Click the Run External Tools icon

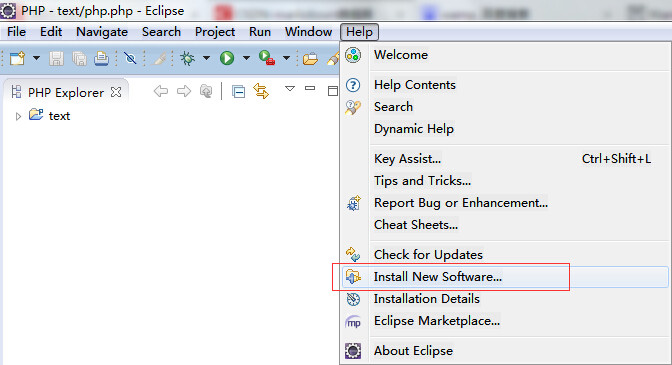pyautogui.click(x=267, y=58)
